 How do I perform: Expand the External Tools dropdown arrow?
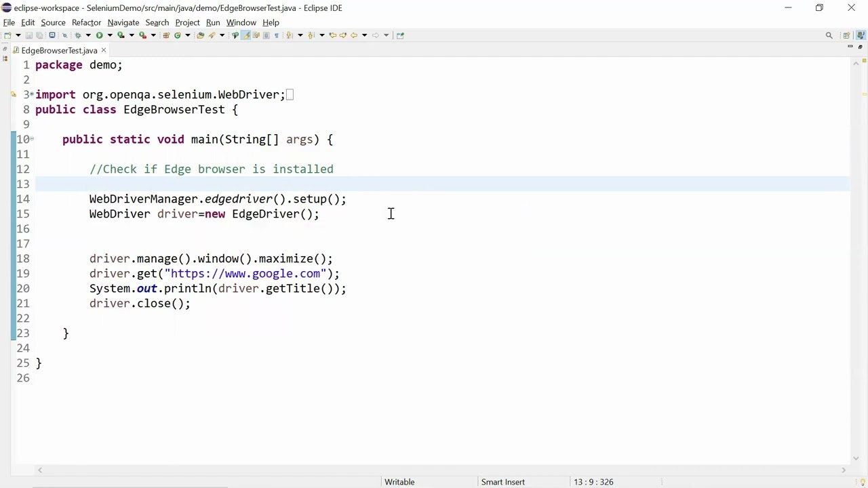pos(153,35)
